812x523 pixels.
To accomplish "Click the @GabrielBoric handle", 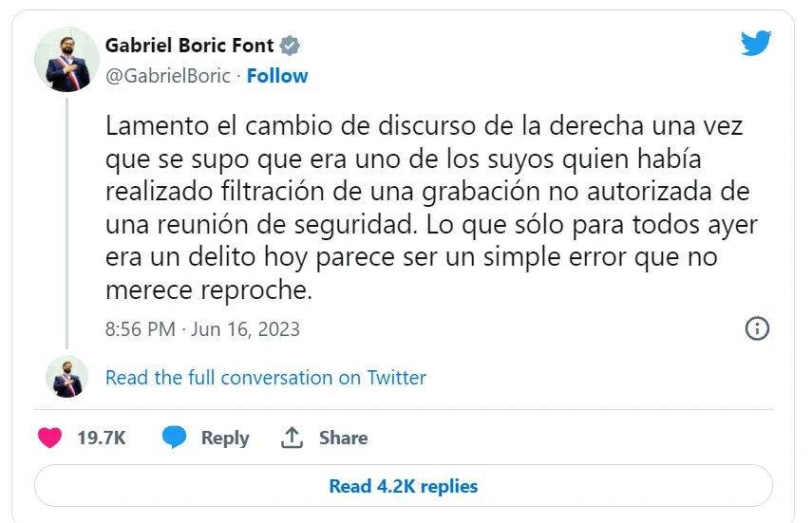I will (167, 76).
